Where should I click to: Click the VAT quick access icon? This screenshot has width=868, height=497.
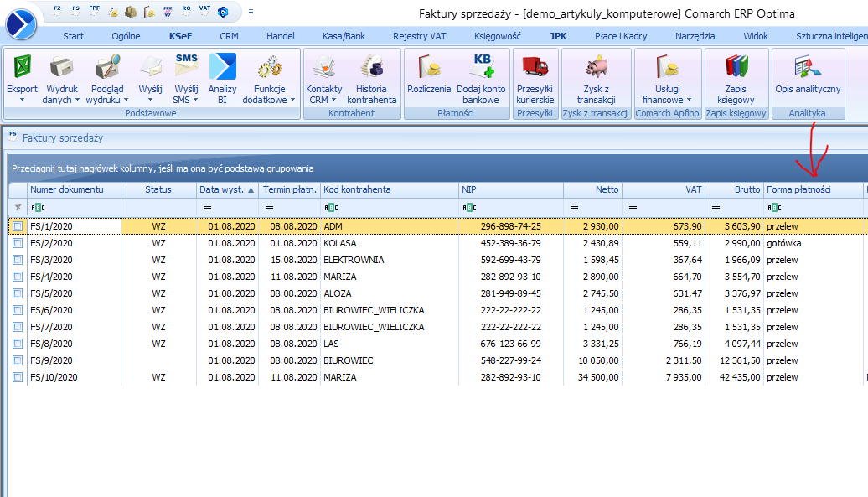tap(204, 11)
